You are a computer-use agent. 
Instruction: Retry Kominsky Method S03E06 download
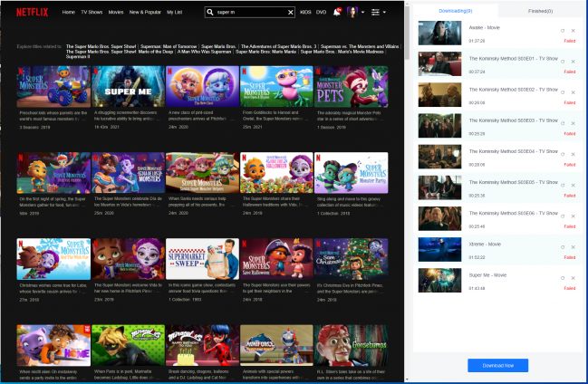563,216
